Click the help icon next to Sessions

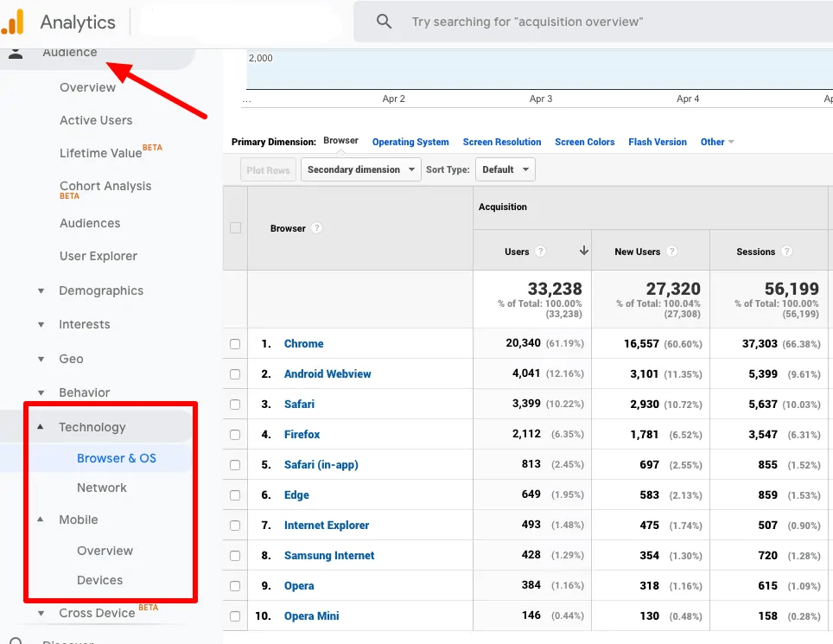click(x=786, y=252)
